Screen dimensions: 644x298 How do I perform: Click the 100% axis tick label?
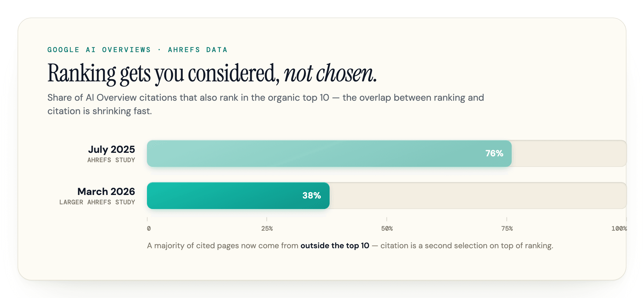tap(619, 228)
